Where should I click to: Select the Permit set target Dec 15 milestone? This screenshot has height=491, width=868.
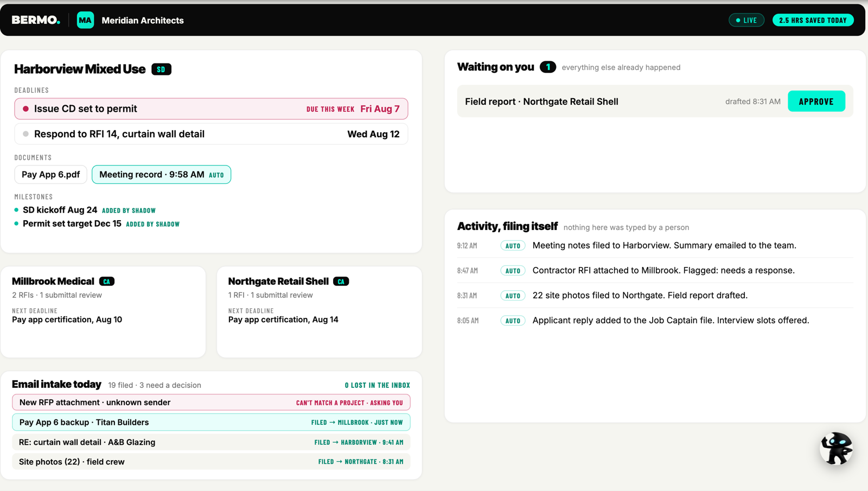pos(72,224)
